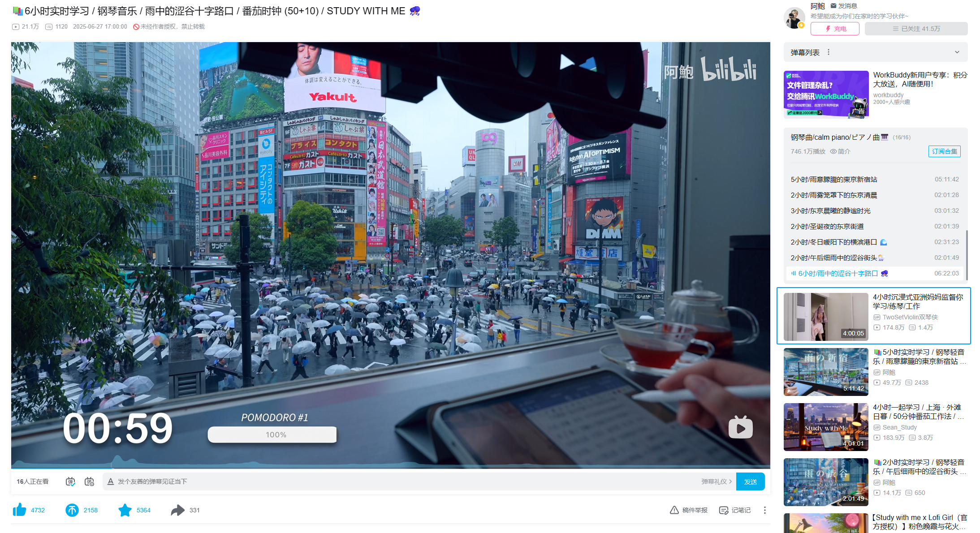Visit the Sean_Study uploader page
980x533 pixels.
(x=900, y=427)
